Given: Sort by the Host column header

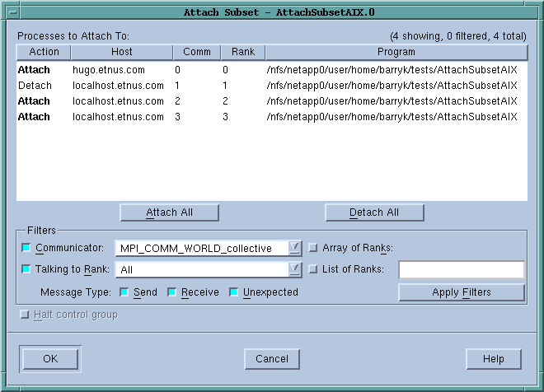Looking at the screenshot, I should (121, 52).
